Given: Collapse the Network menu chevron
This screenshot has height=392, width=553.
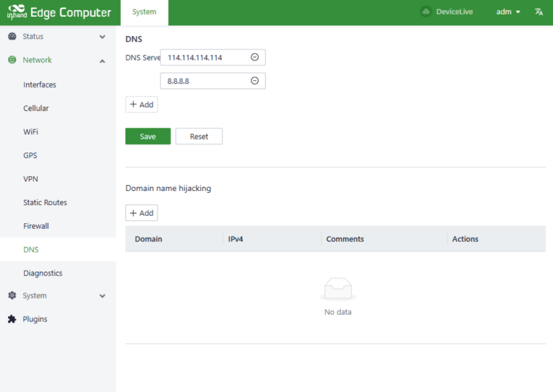Looking at the screenshot, I should click(102, 61).
